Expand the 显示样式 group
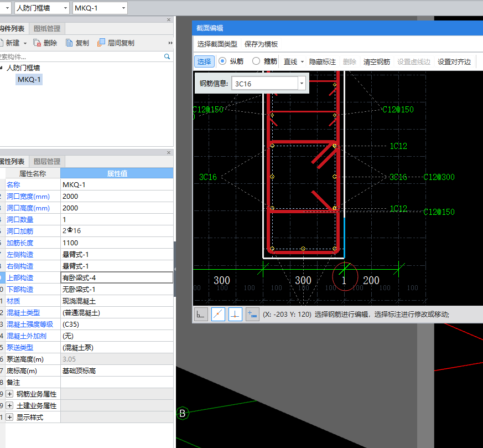This screenshot has width=483, height=448. pos(10,417)
